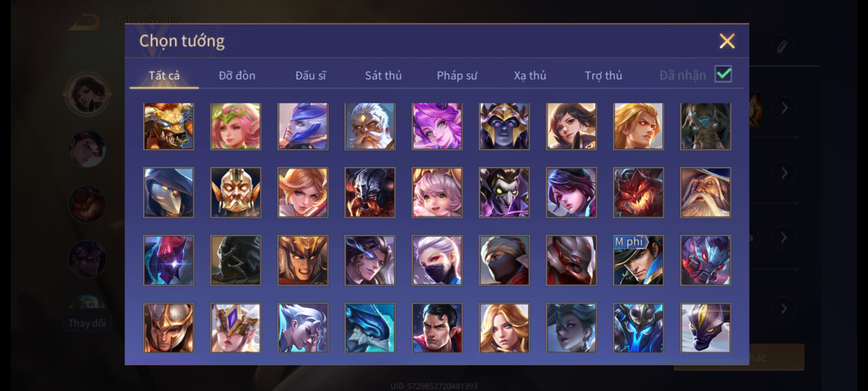The width and height of the screenshot is (868, 391).
Task: Choose the blue armored beetle hero
Action: pyautogui.click(x=638, y=328)
